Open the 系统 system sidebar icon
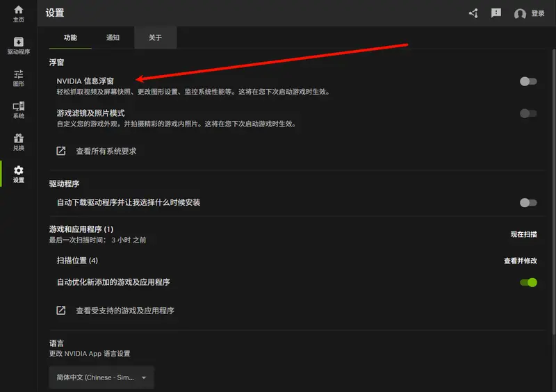 pos(19,110)
